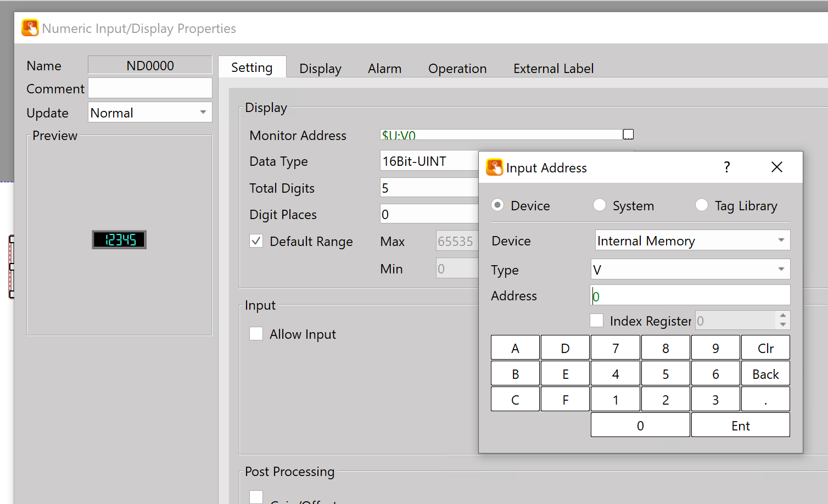Click the 12345 preview display
This screenshot has height=504, width=828.
119,239
